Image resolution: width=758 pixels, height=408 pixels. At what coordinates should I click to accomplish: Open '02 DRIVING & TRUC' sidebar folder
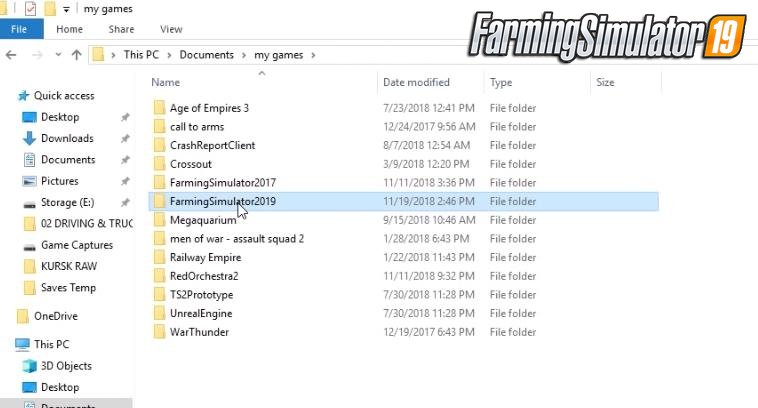tap(87, 223)
